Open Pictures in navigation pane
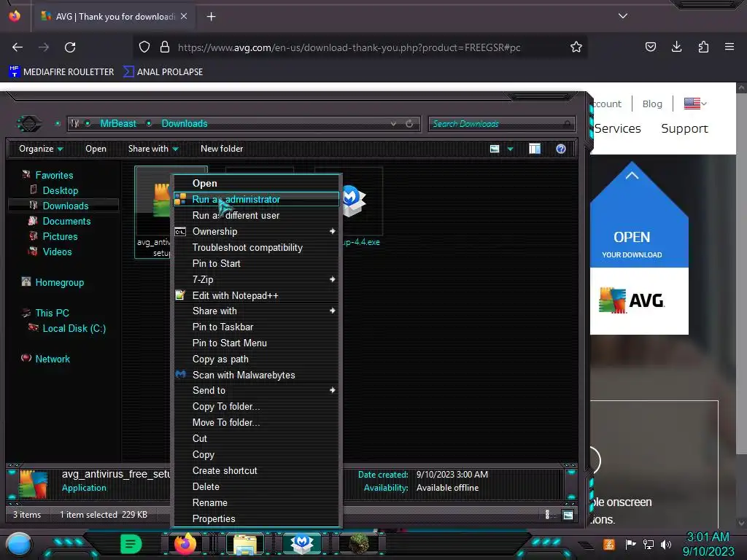Screen dimensions: 747x560 tap(60, 236)
